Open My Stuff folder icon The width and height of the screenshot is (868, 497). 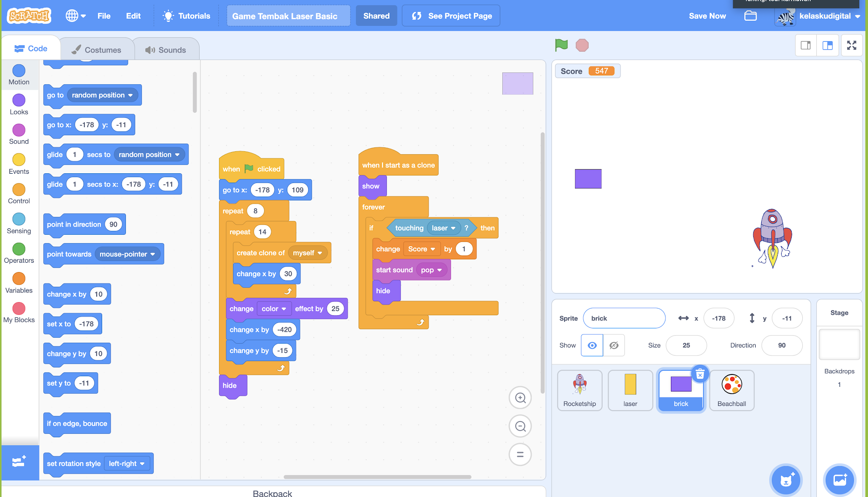coord(750,16)
